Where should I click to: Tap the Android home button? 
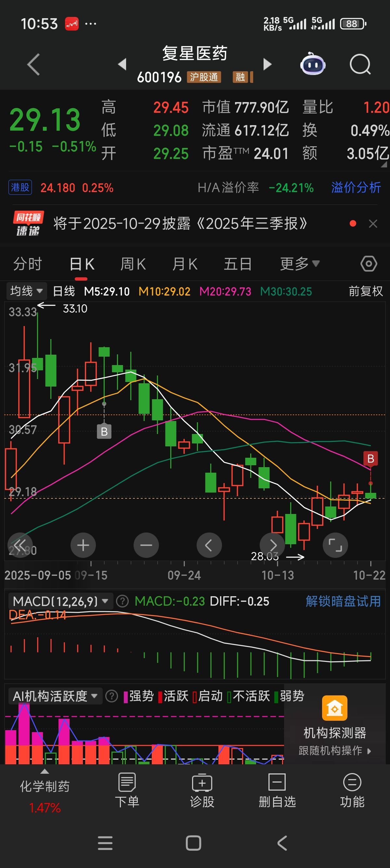tap(193, 843)
